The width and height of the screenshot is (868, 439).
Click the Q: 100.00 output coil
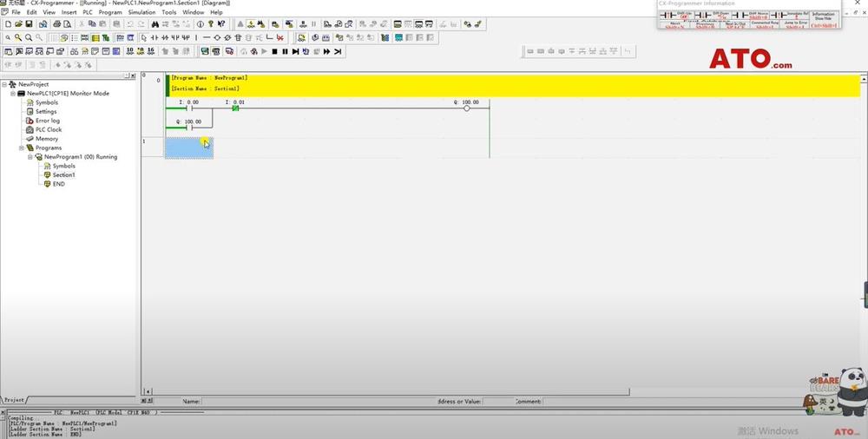click(467, 108)
